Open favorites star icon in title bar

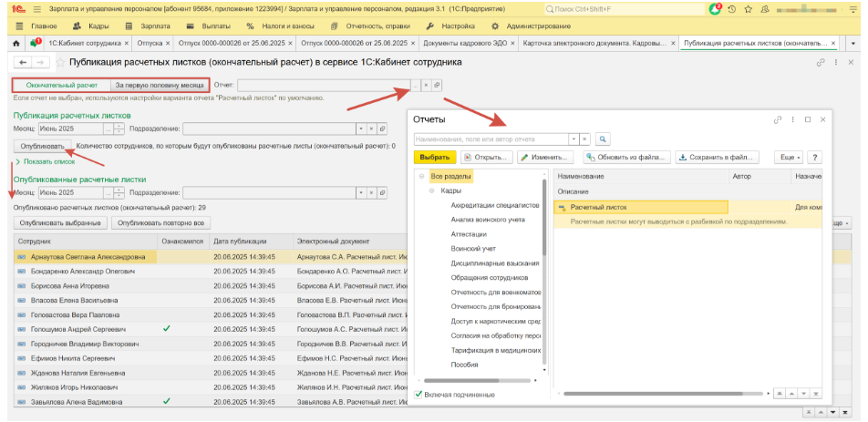[x=749, y=9]
